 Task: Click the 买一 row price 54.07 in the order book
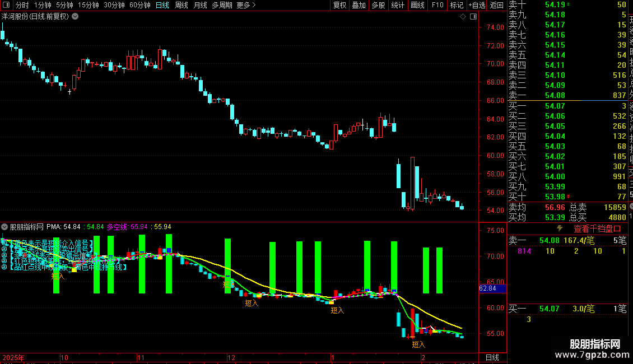click(x=555, y=106)
